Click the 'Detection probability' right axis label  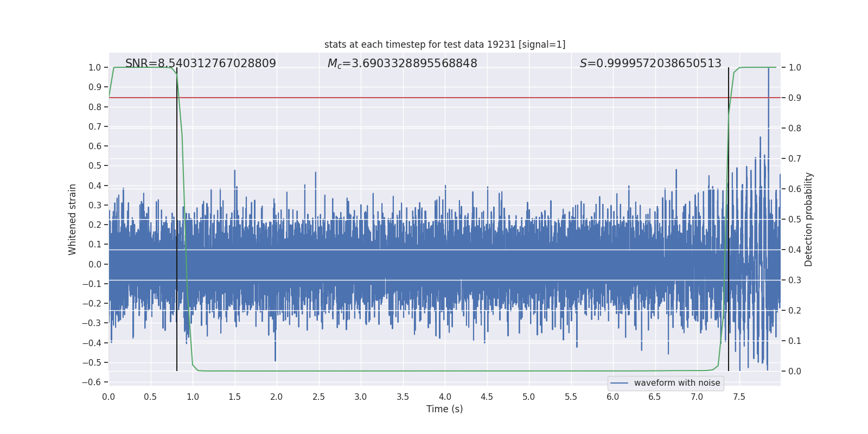(808, 219)
